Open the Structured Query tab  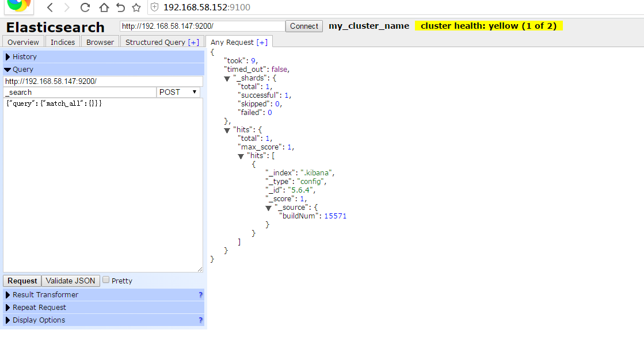[155, 42]
